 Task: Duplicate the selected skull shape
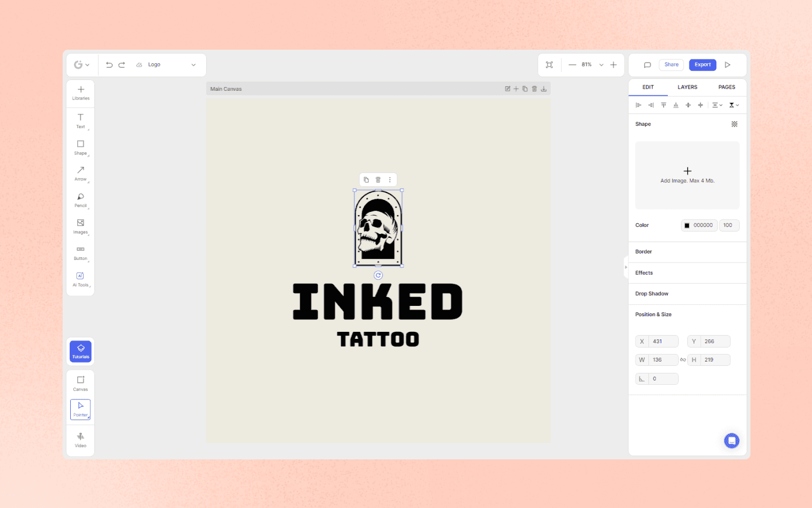tap(366, 179)
